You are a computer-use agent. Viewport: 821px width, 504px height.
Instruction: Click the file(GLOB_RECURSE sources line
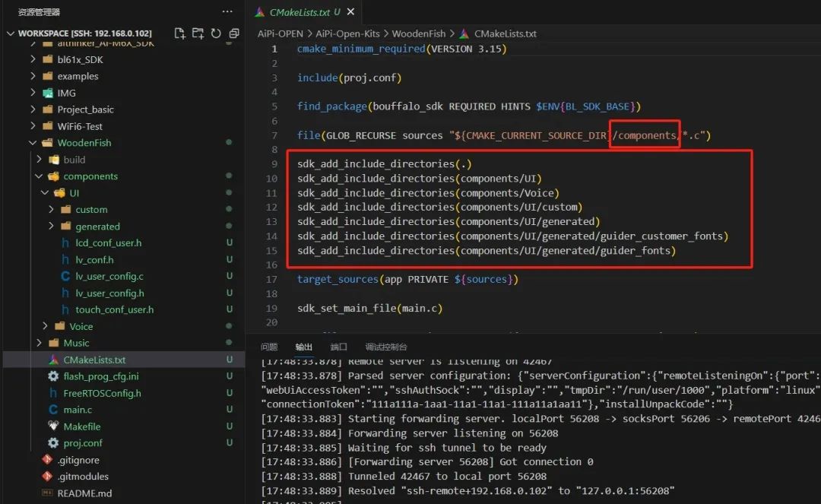click(504, 135)
